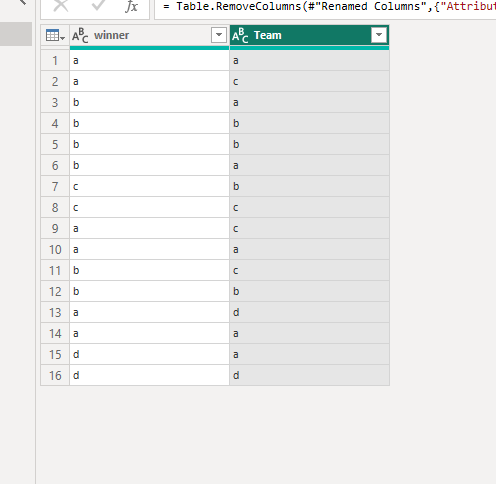The width and height of the screenshot is (496, 484).
Task: Click Team cell 'd' in row 13
Action: tap(309, 313)
